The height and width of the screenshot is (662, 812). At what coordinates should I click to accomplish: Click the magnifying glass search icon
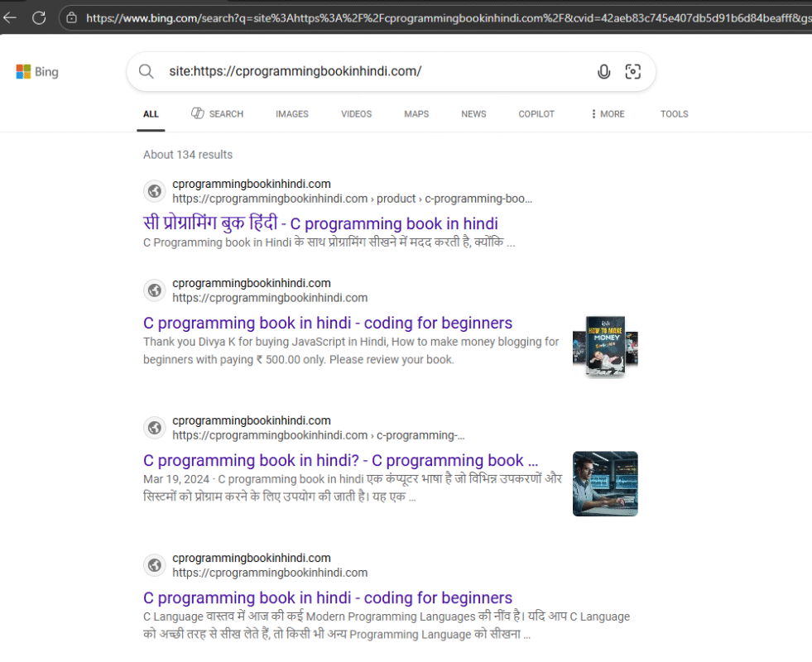146,72
